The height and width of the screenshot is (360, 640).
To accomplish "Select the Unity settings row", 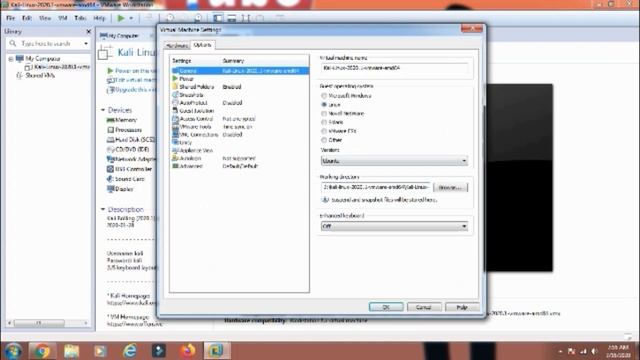I will (x=240, y=142).
